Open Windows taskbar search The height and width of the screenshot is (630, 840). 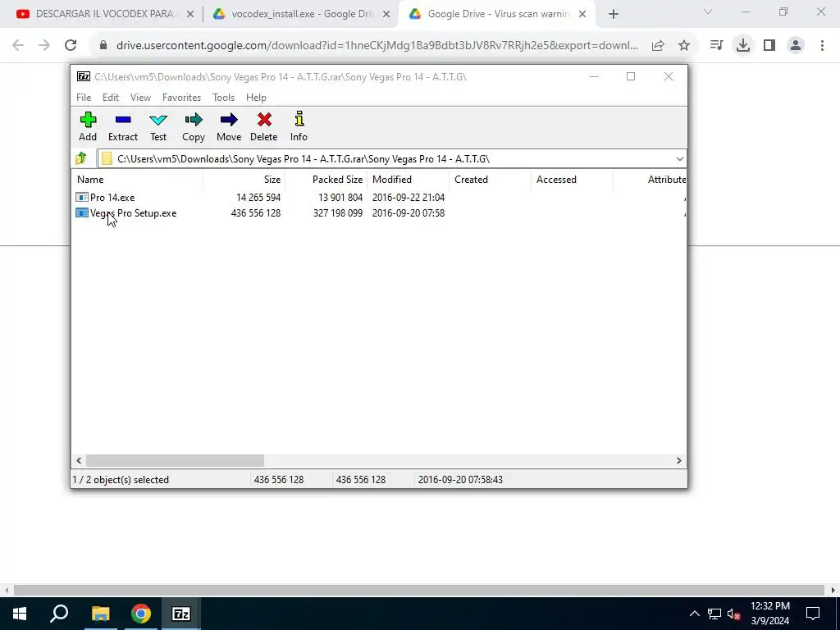pyautogui.click(x=59, y=614)
